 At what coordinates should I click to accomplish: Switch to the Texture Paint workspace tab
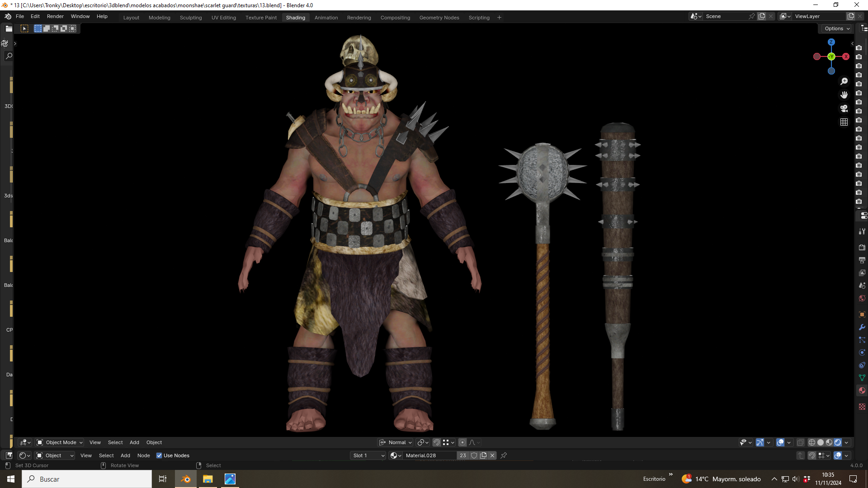(261, 18)
